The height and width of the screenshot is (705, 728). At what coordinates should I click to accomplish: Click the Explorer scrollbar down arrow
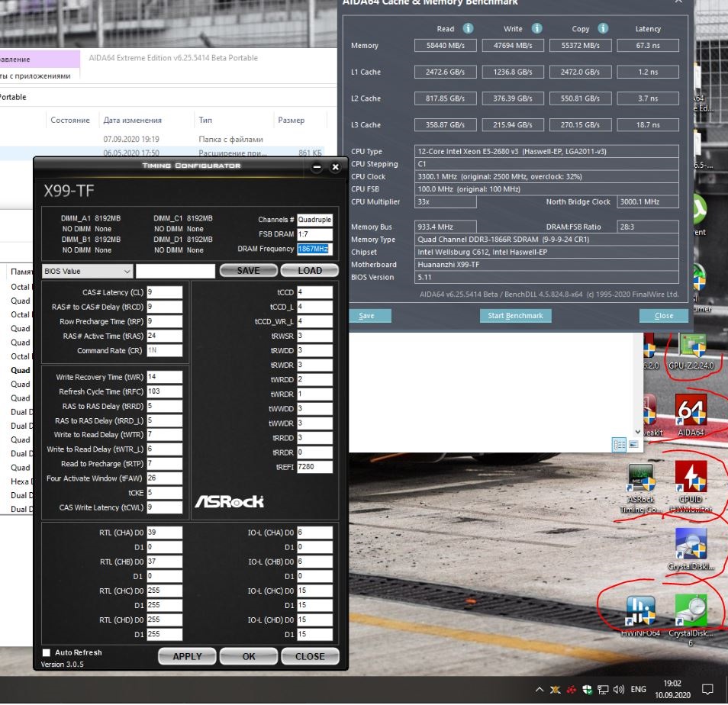click(x=638, y=432)
